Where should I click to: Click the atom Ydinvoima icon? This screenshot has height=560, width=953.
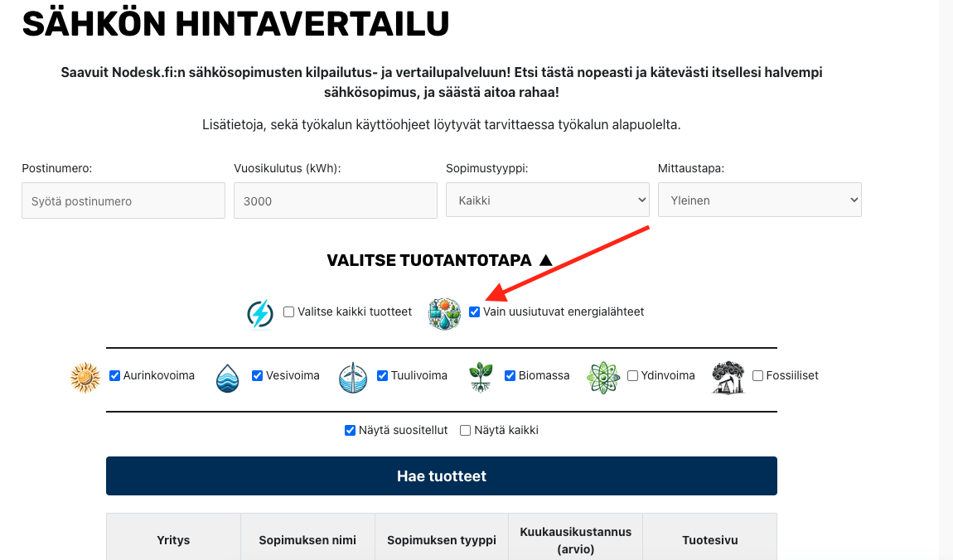pyautogui.click(x=602, y=377)
